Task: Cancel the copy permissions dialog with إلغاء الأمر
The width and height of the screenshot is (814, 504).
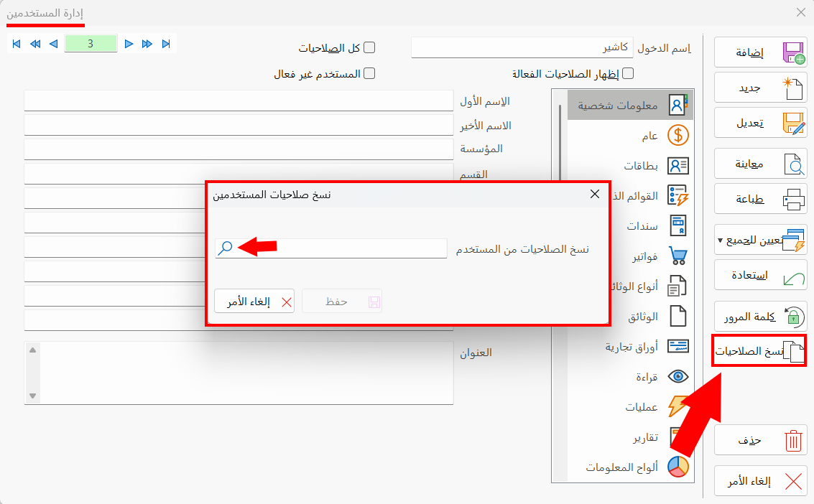Action: click(x=254, y=301)
